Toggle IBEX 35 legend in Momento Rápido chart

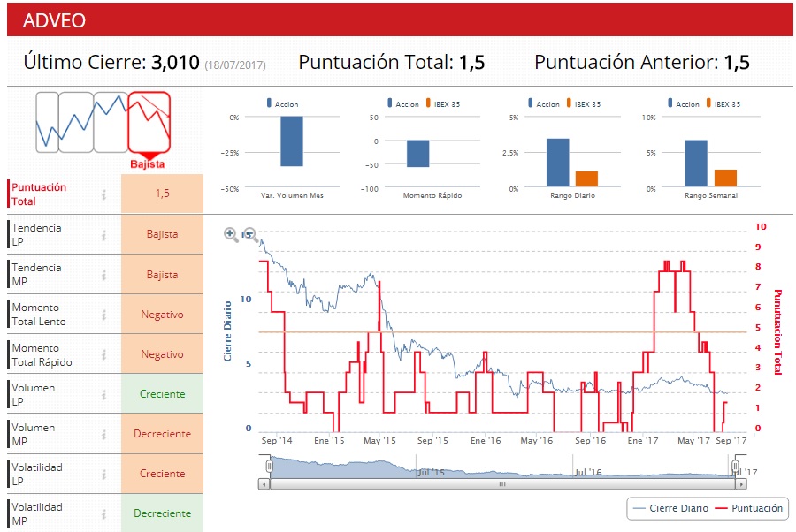click(x=443, y=103)
